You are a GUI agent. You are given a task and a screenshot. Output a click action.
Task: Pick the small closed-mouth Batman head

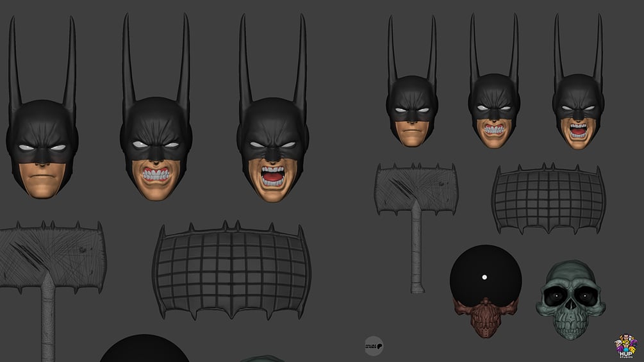click(x=412, y=81)
